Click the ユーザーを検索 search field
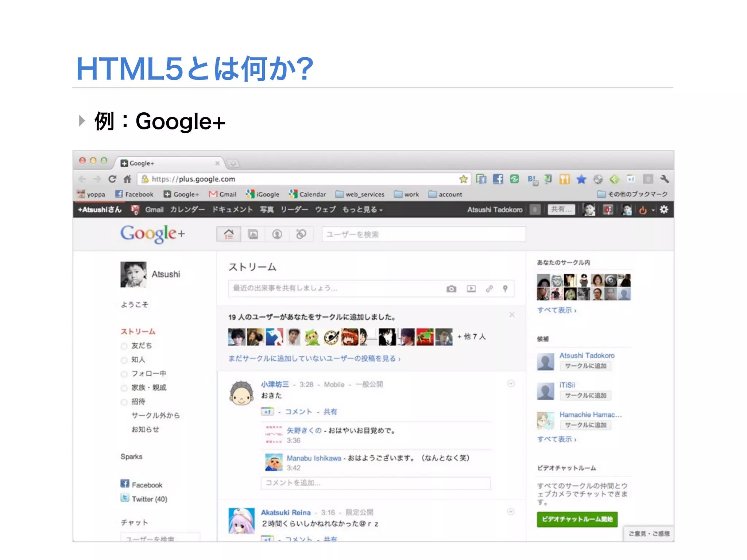 pyautogui.click(x=423, y=234)
